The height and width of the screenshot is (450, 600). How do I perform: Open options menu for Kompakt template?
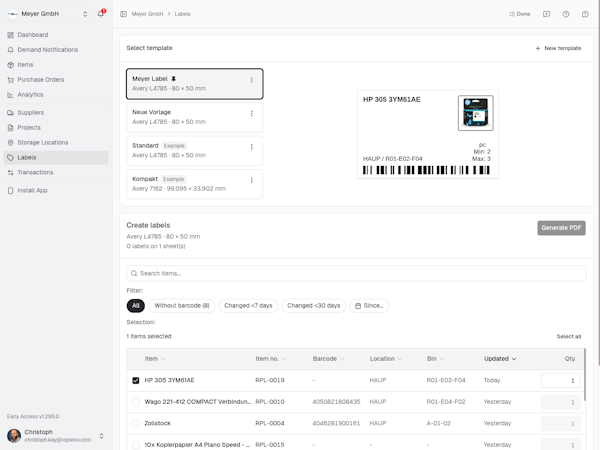[251, 180]
